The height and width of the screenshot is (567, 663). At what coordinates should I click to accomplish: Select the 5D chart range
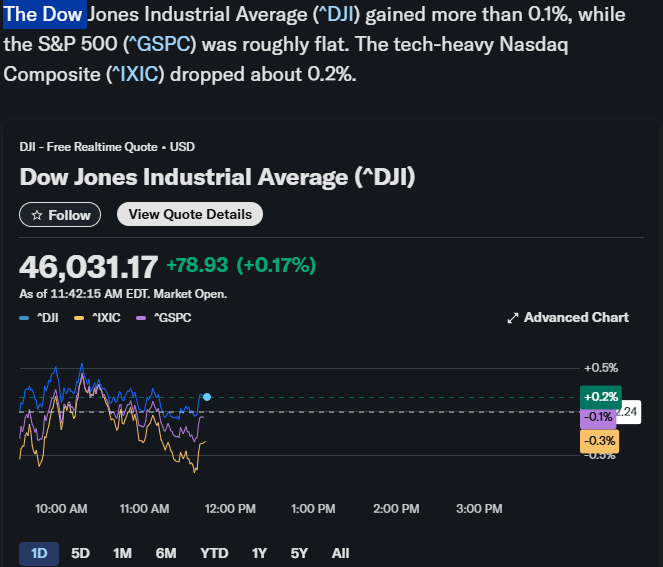(x=80, y=553)
